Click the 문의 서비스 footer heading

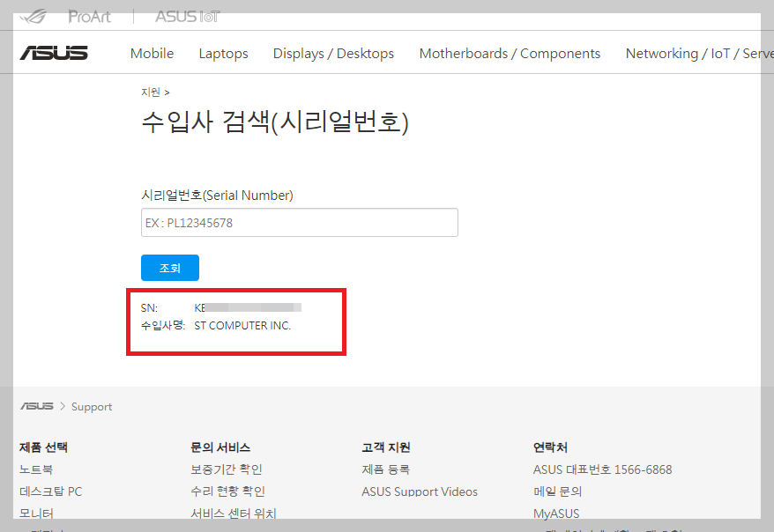(x=220, y=447)
